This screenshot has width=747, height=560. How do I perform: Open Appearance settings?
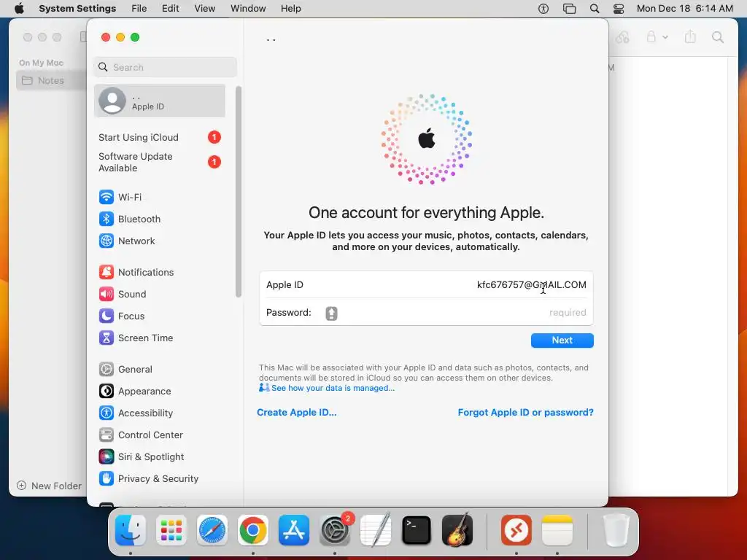[135, 392]
